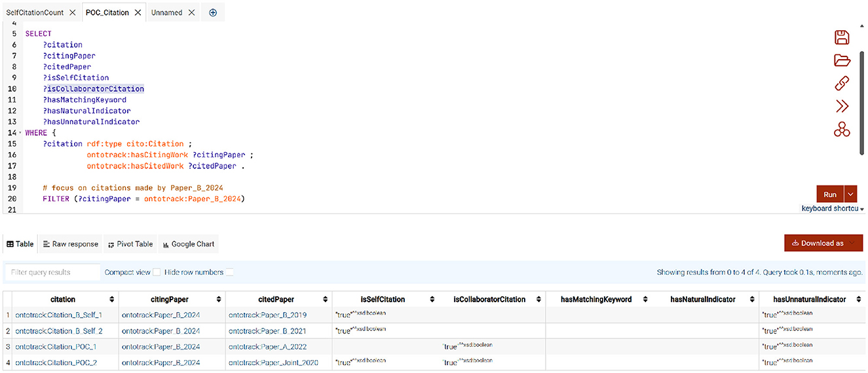
Task: Enable the Compact view checkbox
Action: [157, 272]
